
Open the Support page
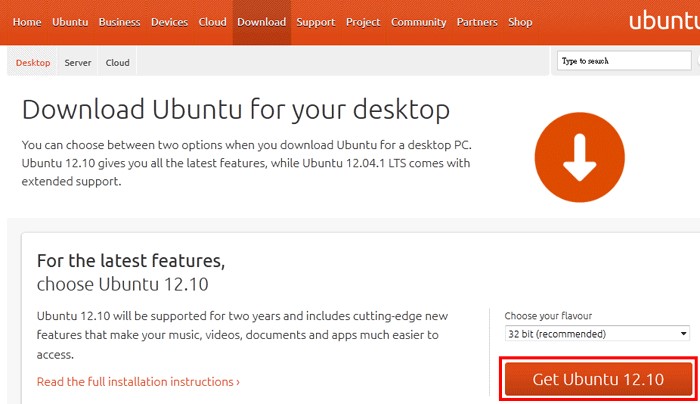316,22
